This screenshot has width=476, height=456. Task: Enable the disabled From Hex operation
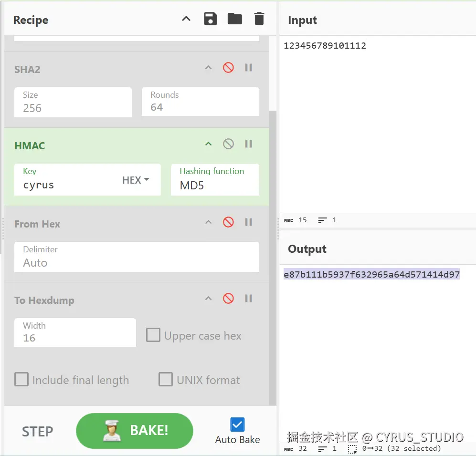(x=228, y=222)
